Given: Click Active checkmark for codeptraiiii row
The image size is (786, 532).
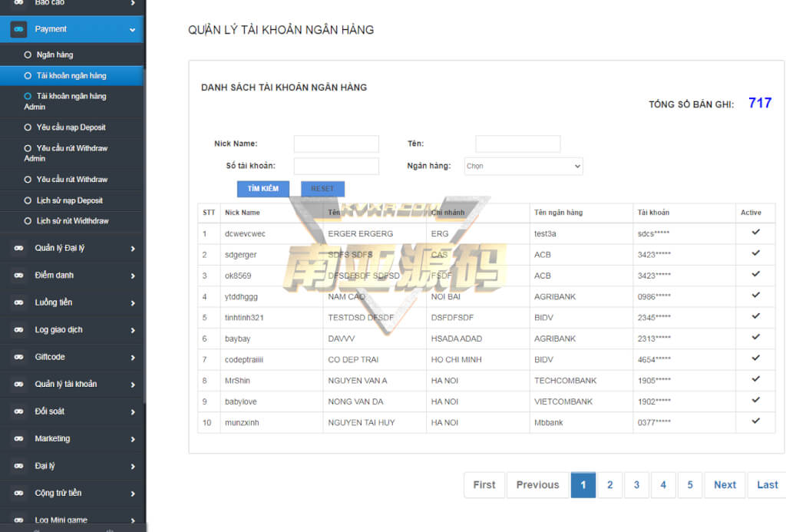Looking at the screenshot, I should click(755, 358).
